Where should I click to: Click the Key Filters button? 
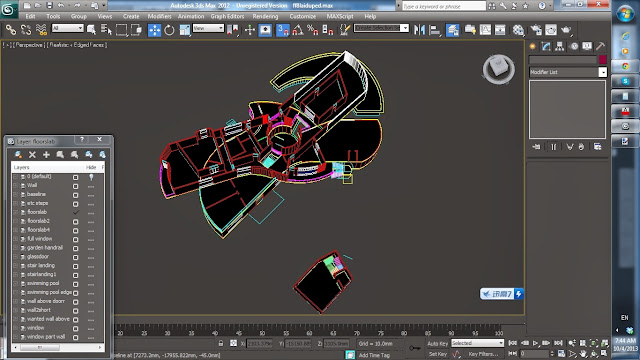(483, 354)
